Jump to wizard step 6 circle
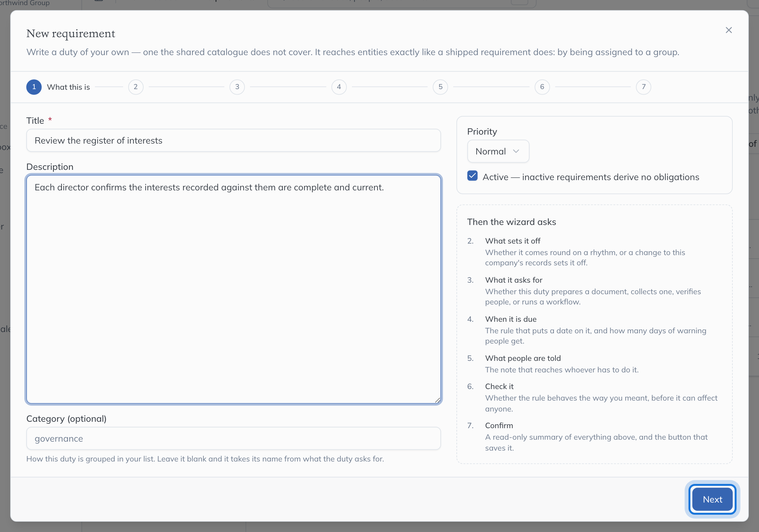 (542, 87)
